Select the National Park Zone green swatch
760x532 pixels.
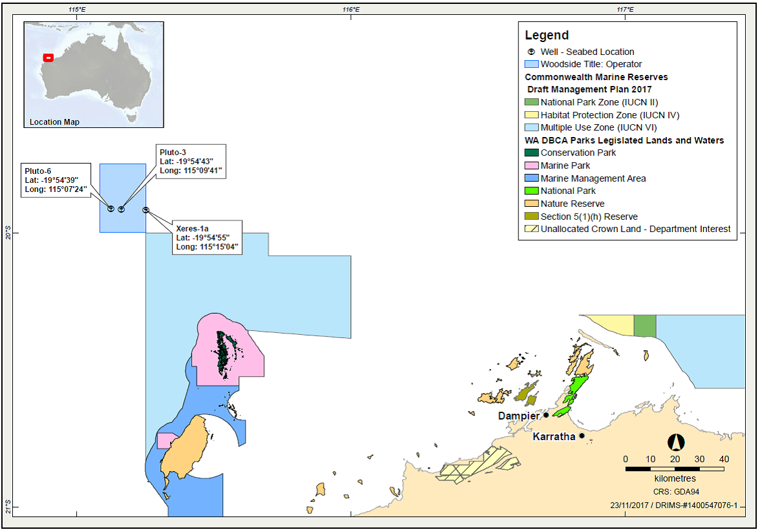click(x=531, y=102)
